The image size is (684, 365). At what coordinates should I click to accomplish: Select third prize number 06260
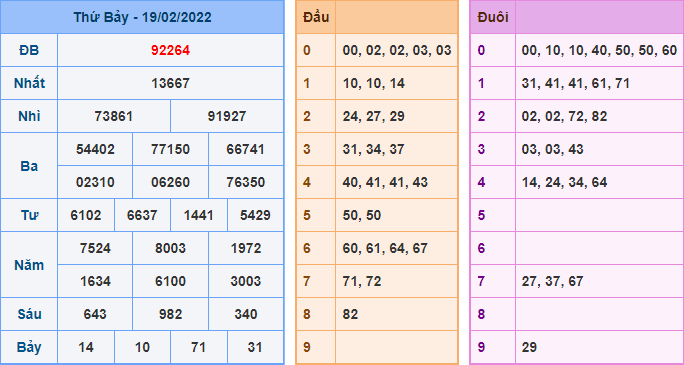click(170, 182)
